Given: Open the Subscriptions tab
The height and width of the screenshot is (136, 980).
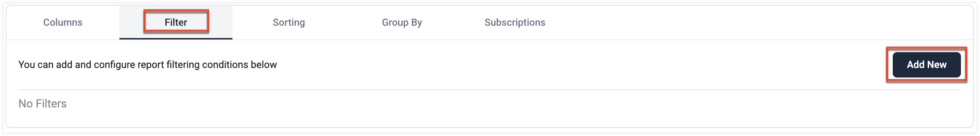Looking at the screenshot, I should [x=515, y=23].
